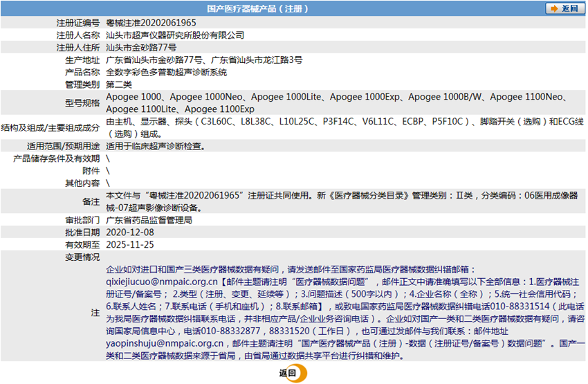588x384 pixels.
Task: Click the 产品名称 label
Action: pyautogui.click(x=82, y=73)
